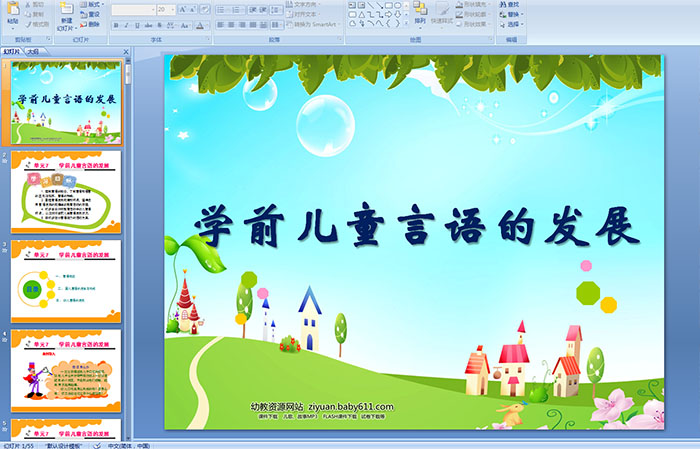Toggle Strikethrough (abc) formatting
This screenshot has width=700, height=449.
point(148,25)
